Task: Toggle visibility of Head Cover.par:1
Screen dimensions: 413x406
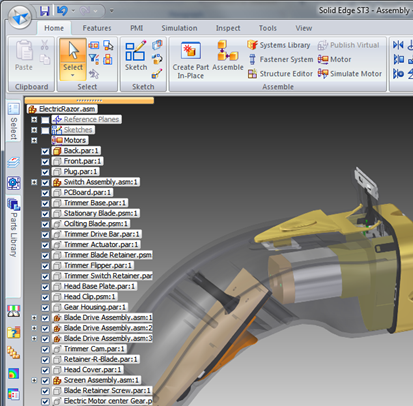Action: point(45,370)
